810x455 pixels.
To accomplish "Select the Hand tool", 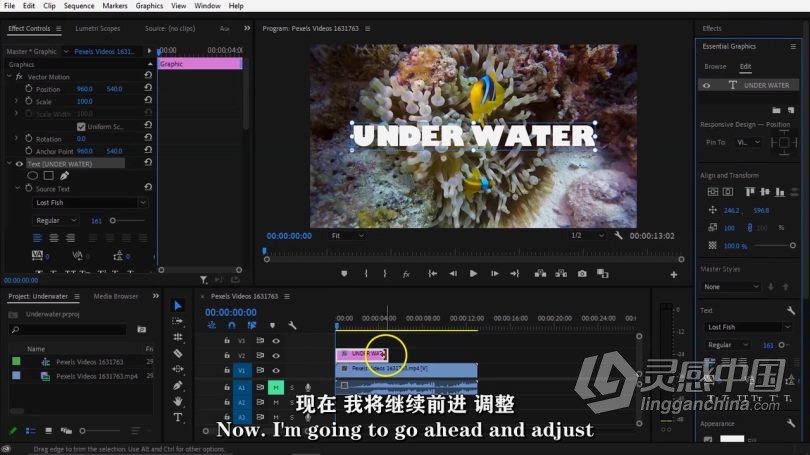I will tap(178, 401).
